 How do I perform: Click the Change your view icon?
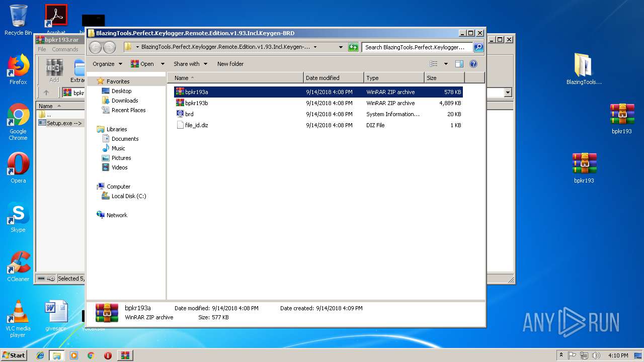434,64
